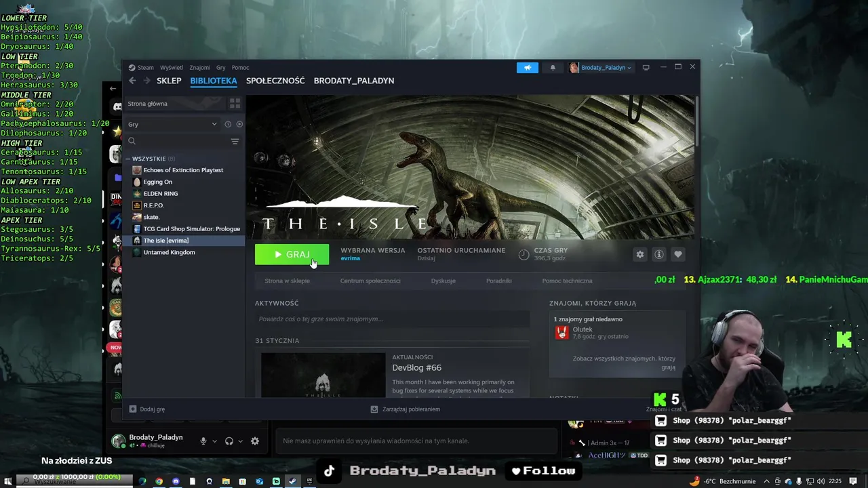Open the SPOŁECZNOŚĆ community tab
Screen dimensions: 868x488
[275, 81]
